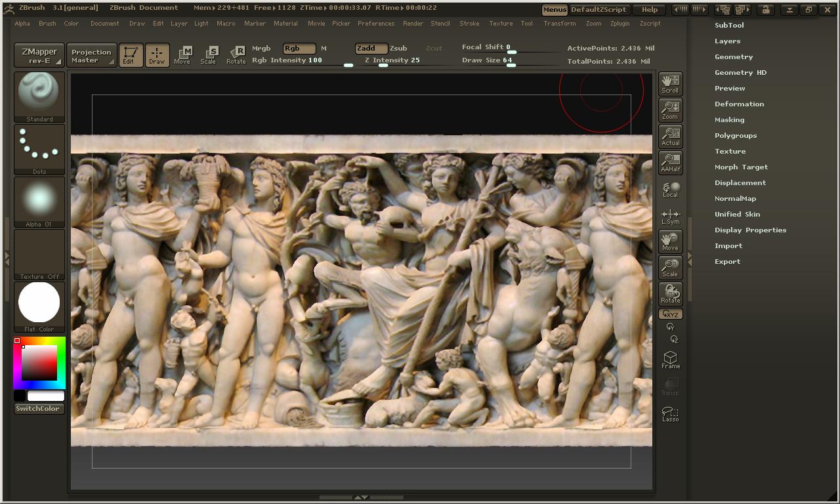This screenshot has height=504, width=840.
Task: Enable Edit mode
Action: (131, 55)
